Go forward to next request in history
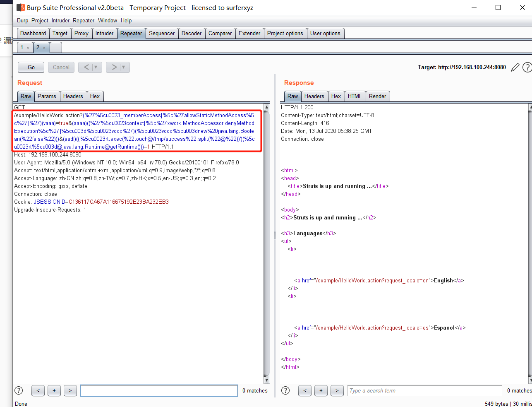 pos(114,67)
